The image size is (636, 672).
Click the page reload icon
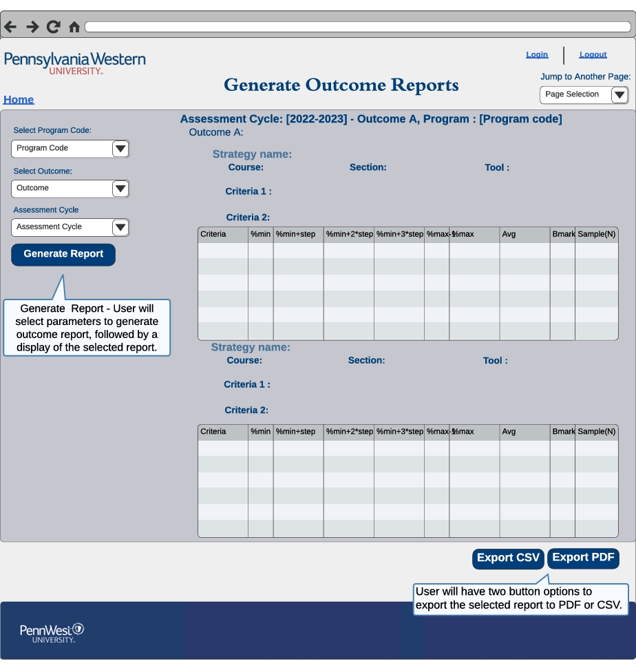click(53, 26)
